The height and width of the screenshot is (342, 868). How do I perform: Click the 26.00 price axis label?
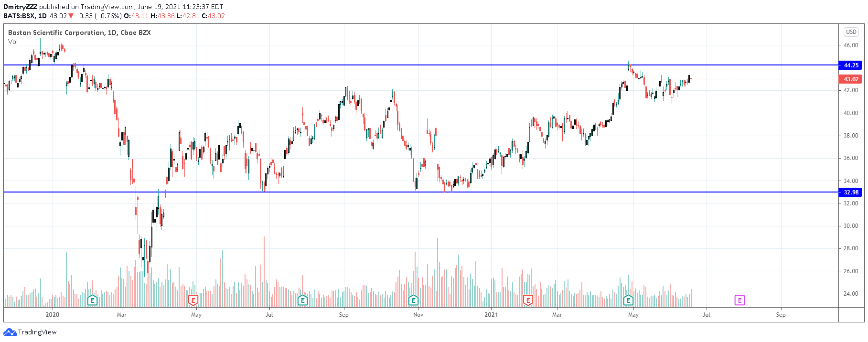click(x=851, y=271)
